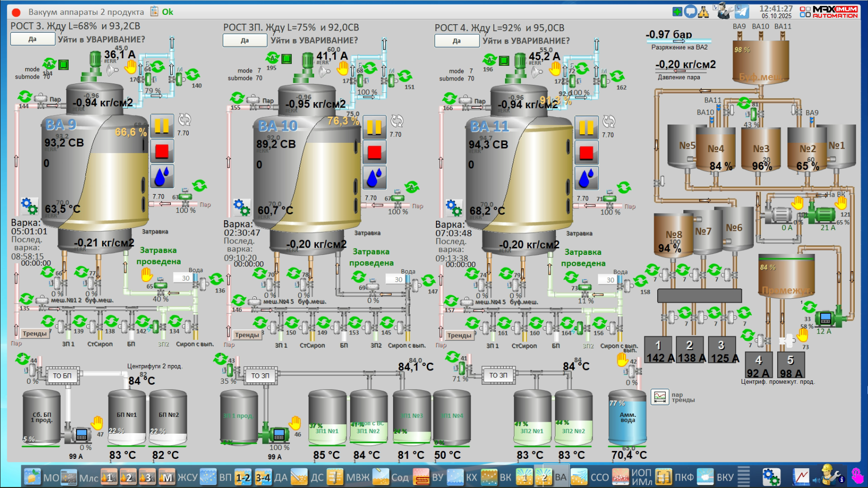This screenshot has height=488, width=868.
Task: Open Тренды button under BA 10
Action: point(247,335)
